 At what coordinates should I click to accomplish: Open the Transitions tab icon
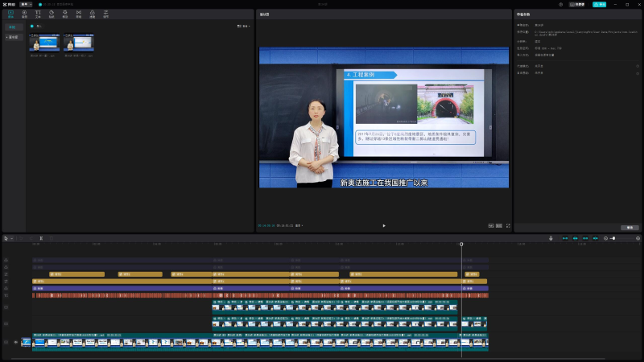[x=79, y=14]
